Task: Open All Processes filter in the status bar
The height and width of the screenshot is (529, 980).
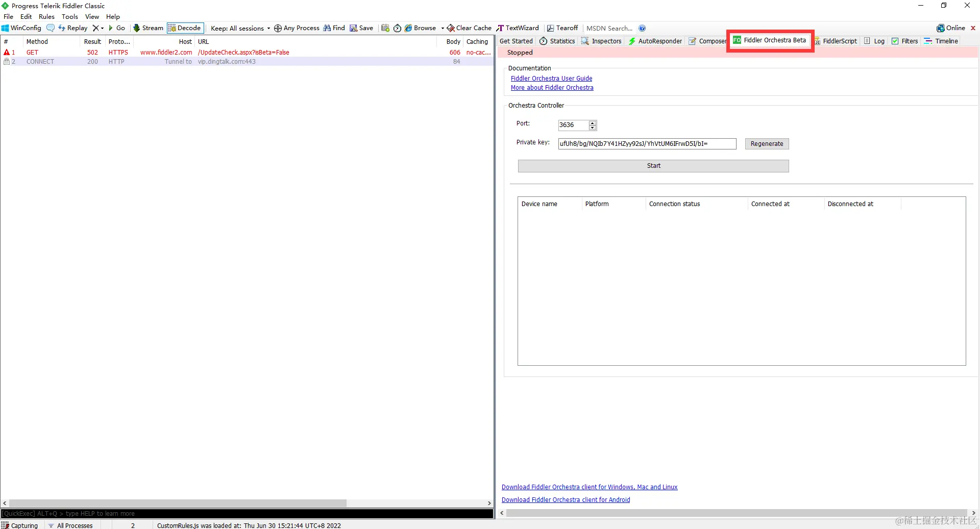Action: [x=71, y=525]
